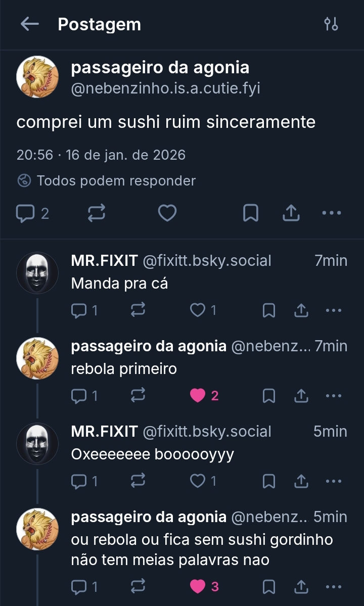The height and width of the screenshot is (606, 364).
Task: Bookmark the main sushi post
Action: pos(251,214)
